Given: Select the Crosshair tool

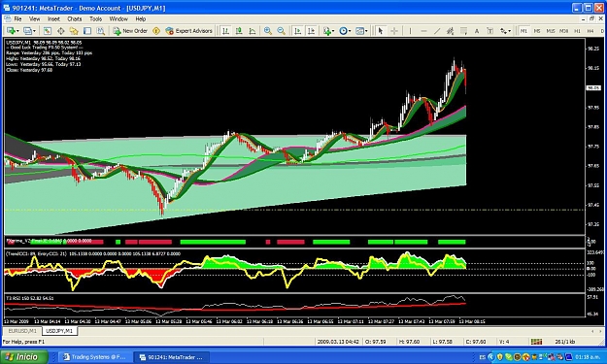Looking at the screenshot, I should point(394,31).
